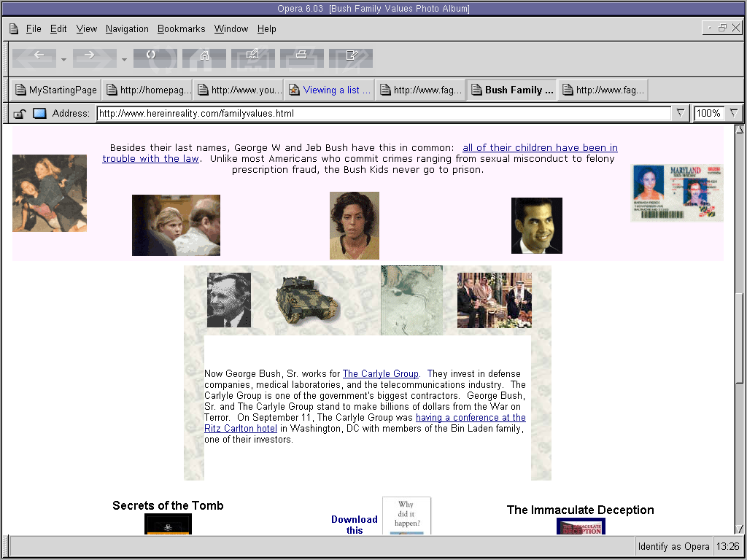Image resolution: width=747 pixels, height=560 pixels.
Task: Expand the 100% zoom dropdown arrow
Action: tap(734, 113)
